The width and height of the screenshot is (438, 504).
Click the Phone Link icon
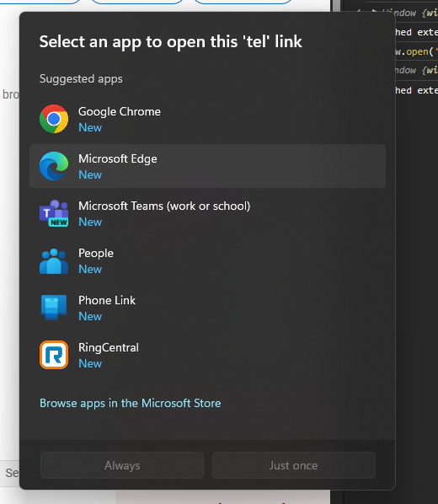[54, 308]
